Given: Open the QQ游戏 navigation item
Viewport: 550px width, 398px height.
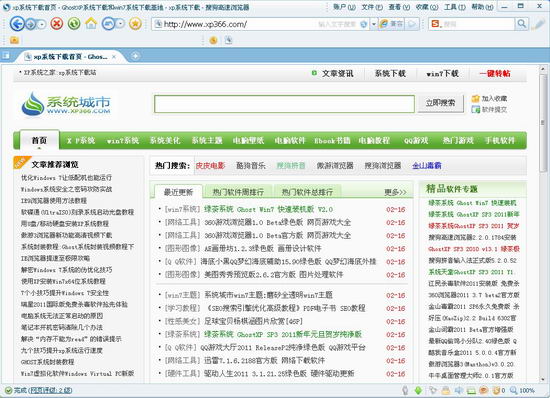Looking at the screenshot, I should [x=416, y=141].
